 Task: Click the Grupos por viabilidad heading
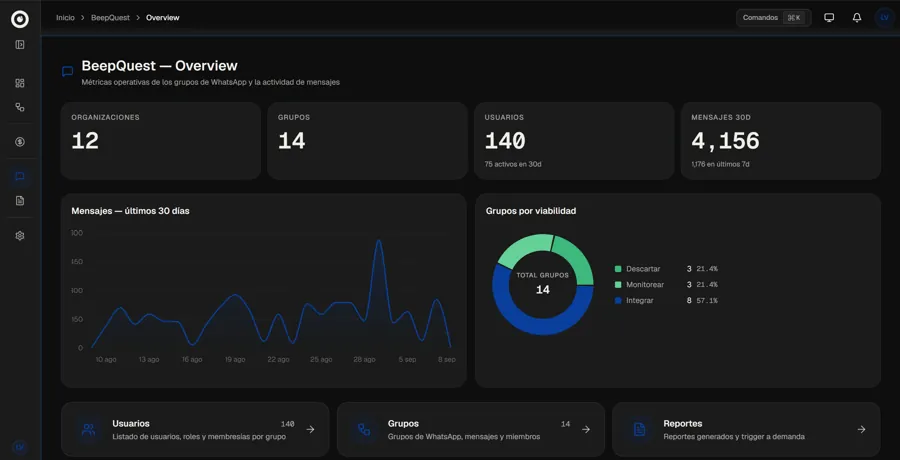click(531, 211)
